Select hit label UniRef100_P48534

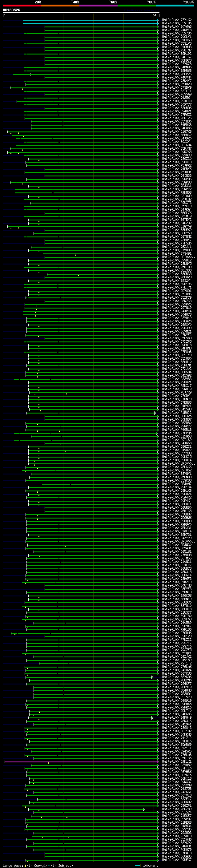point(177,826)
